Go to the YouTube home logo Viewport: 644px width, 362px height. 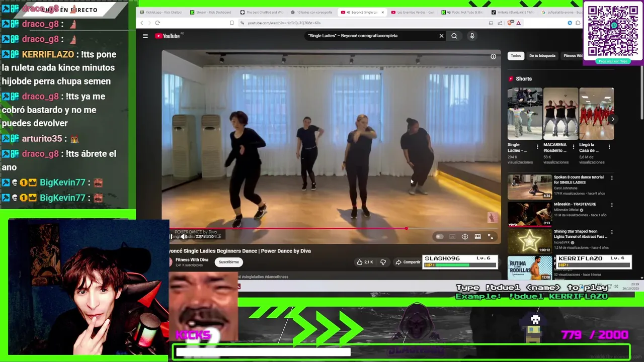[x=168, y=36]
